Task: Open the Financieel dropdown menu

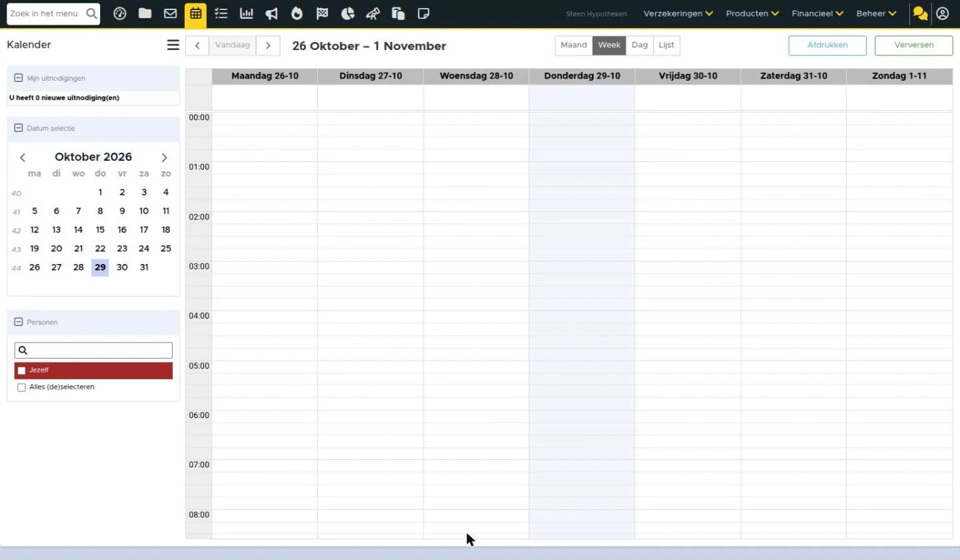Action: [x=817, y=13]
